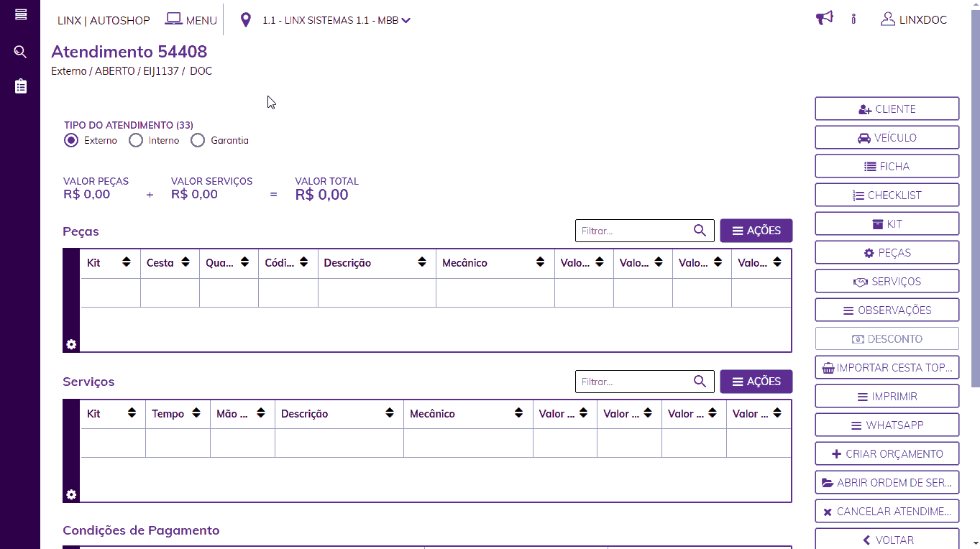This screenshot has width=980, height=549.
Task: Select the Interno radio button
Action: (136, 141)
